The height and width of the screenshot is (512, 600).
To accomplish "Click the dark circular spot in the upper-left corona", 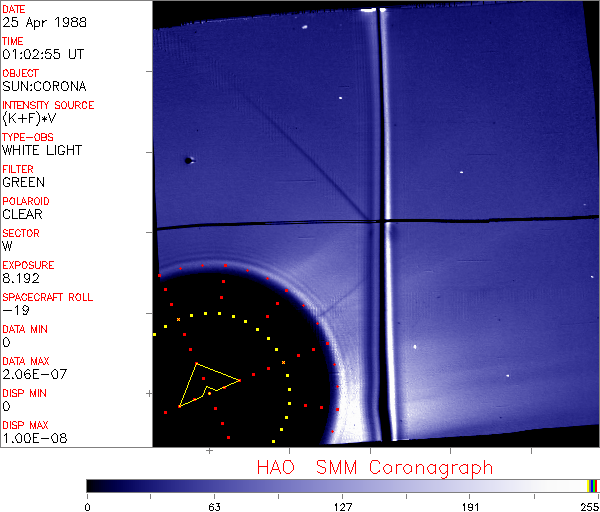I will pyautogui.click(x=187, y=159).
